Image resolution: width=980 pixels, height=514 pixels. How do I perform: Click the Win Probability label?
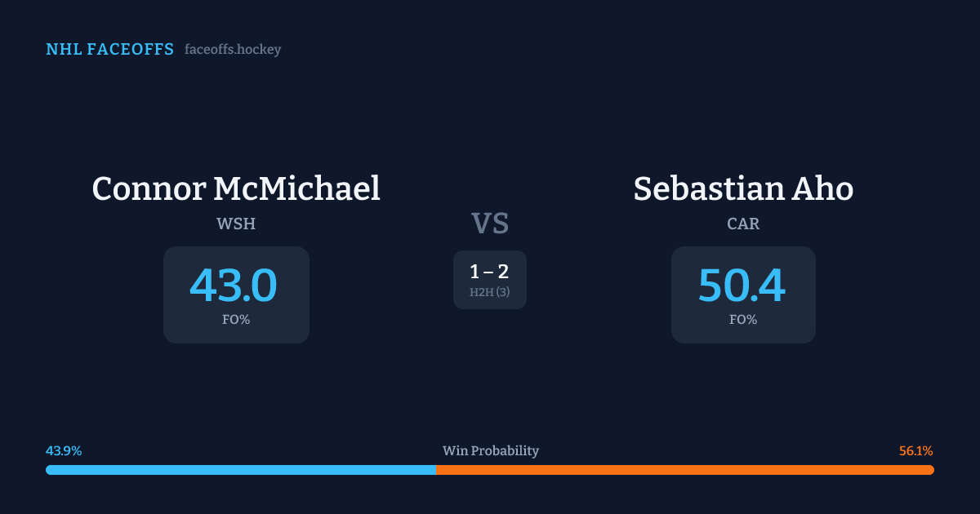coord(490,451)
